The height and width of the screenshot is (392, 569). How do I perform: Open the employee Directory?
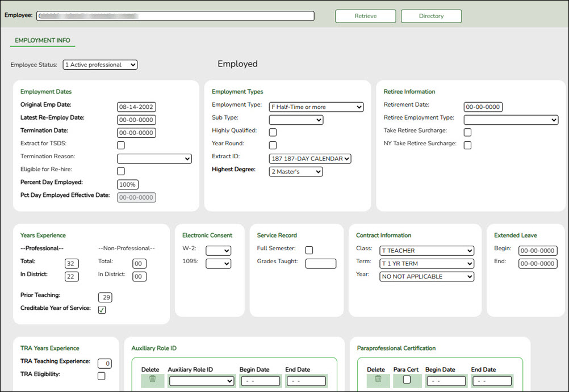pos(431,16)
